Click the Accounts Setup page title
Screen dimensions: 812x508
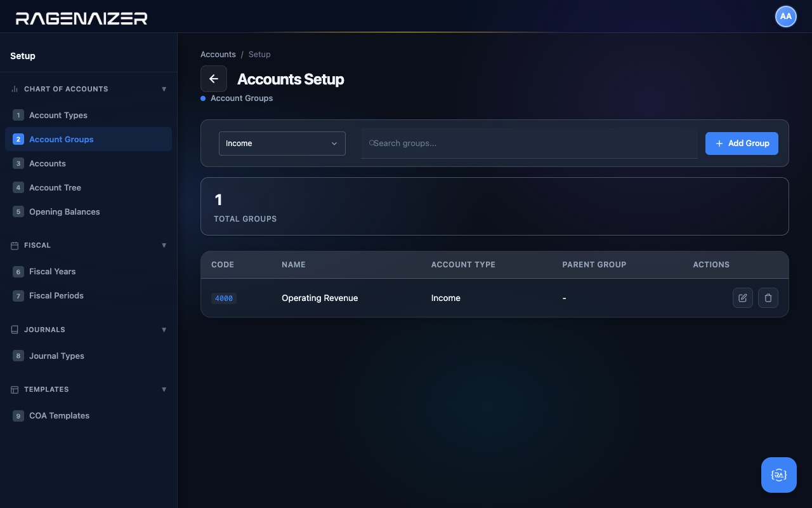click(x=291, y=79)
